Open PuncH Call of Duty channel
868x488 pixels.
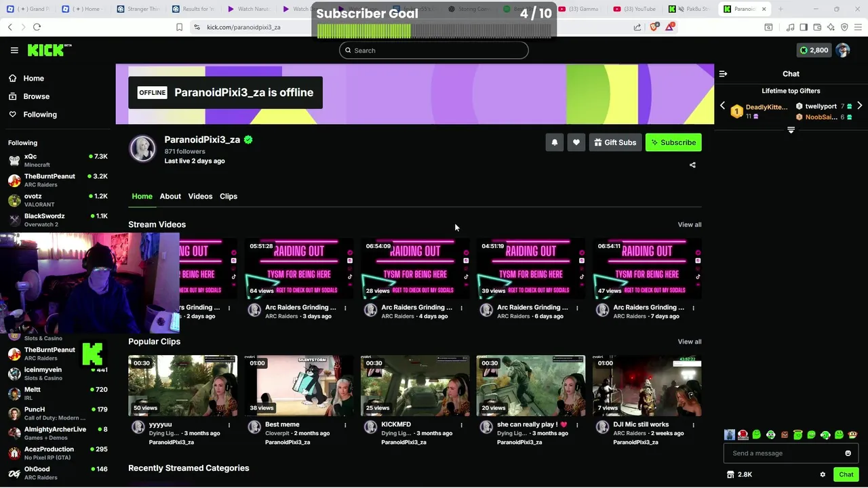[57, 413]
